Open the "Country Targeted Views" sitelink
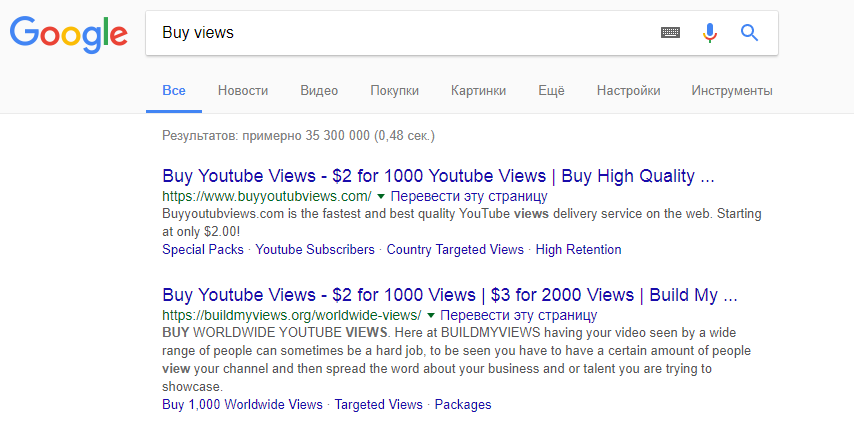This screenshot has width=854, height=421. [455, 249]
